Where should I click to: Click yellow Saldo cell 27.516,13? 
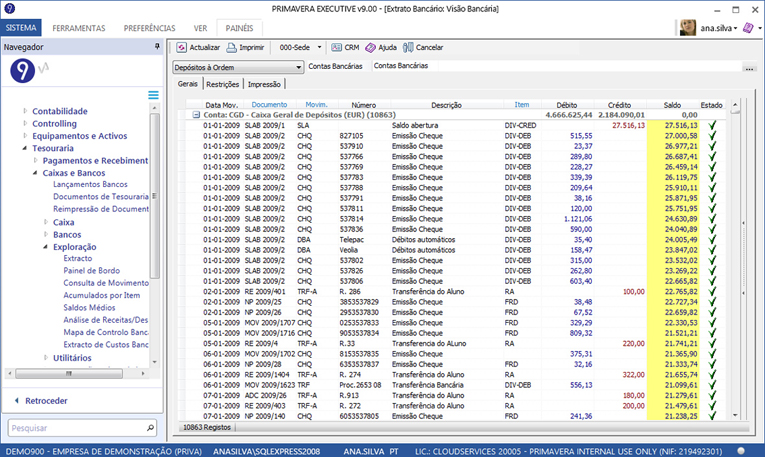[x=672, y=125]
